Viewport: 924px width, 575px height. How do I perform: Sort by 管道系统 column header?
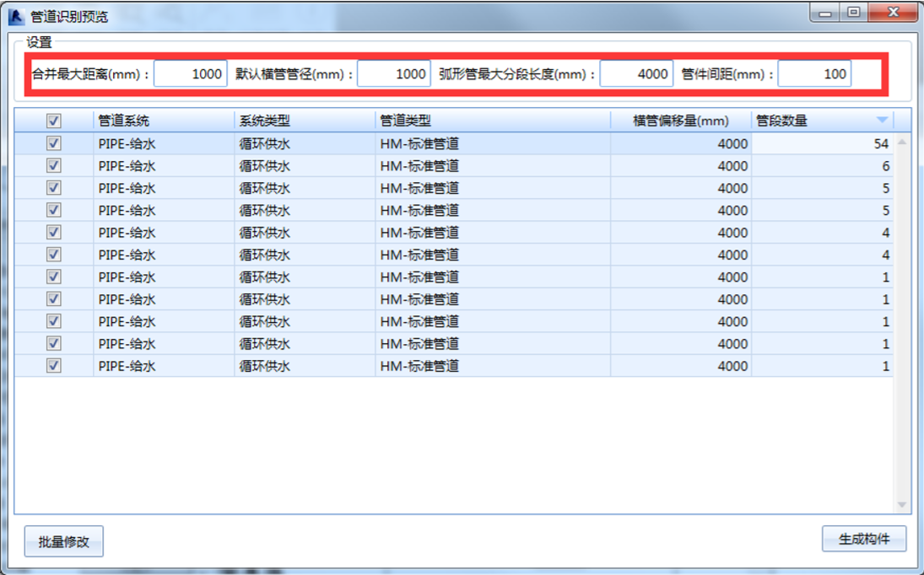tap(164, 121)
